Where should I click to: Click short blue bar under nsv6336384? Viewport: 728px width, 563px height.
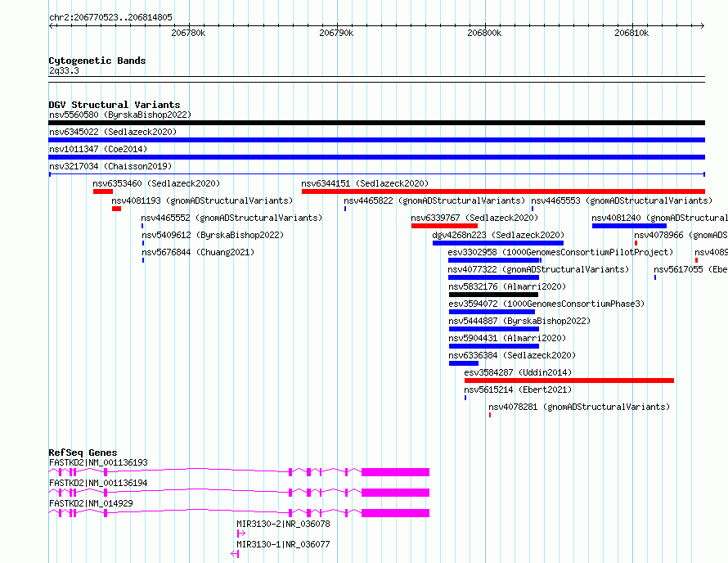click(463, 363)
